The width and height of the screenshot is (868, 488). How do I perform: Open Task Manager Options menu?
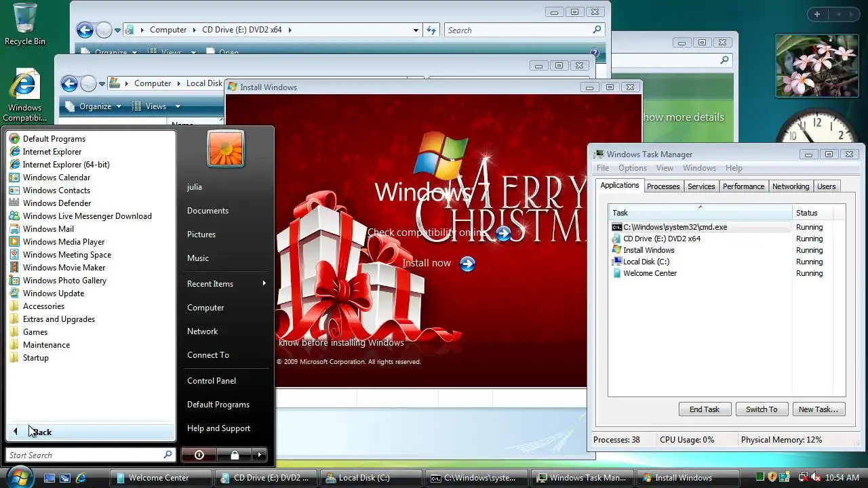tap(632, 168)
